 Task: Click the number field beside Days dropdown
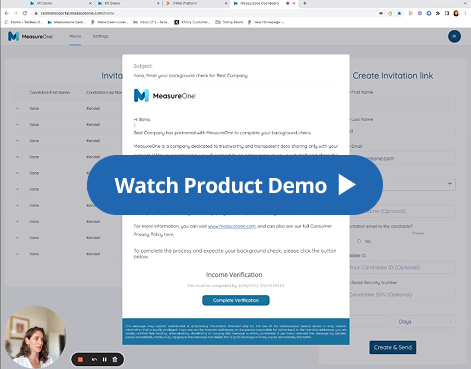pyautogui.click(x=370, y=322)
